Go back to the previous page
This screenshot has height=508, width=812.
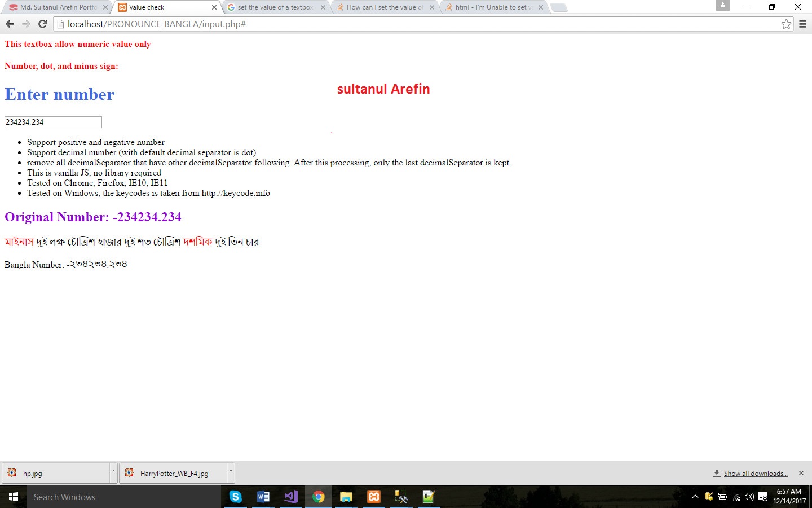10,24
